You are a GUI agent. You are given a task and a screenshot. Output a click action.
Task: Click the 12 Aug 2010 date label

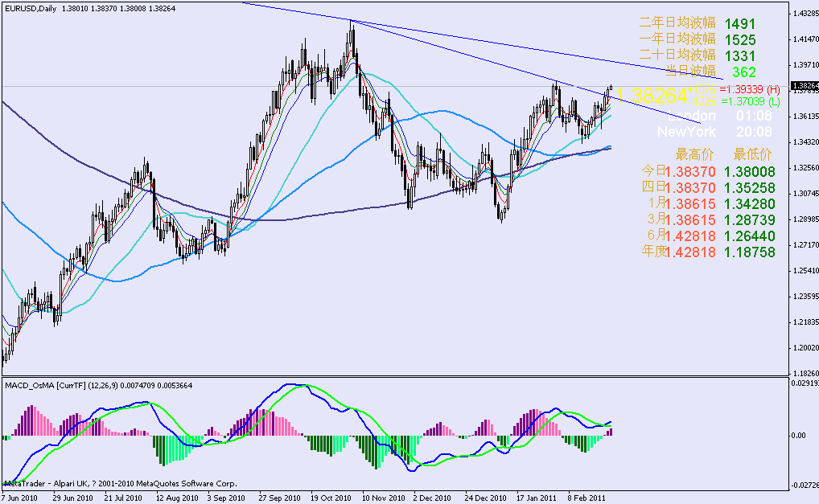coord(177,498)
